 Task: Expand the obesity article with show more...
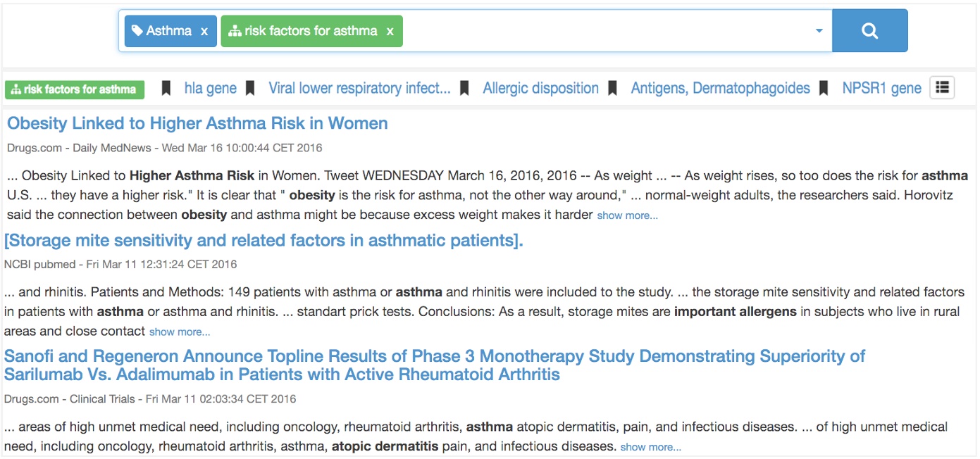point(626,215)
